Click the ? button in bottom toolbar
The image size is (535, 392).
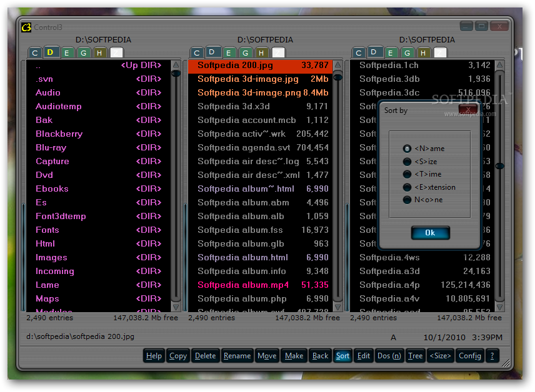(492, 356)
